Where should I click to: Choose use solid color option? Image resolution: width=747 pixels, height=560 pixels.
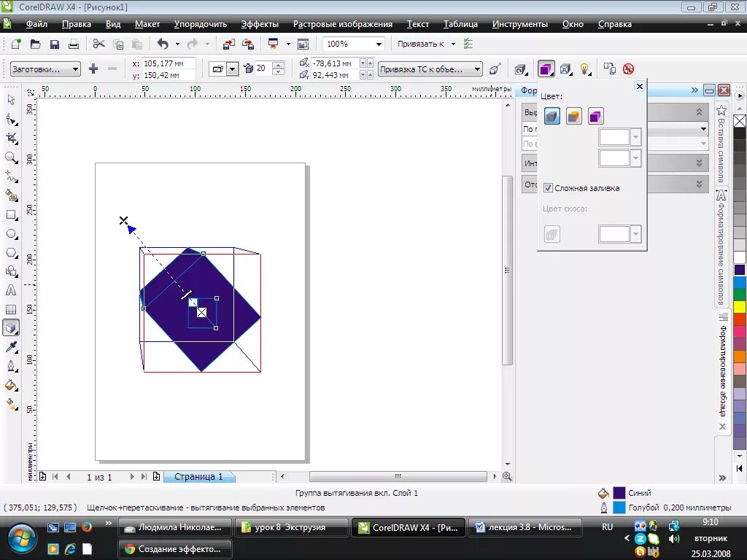click(x=573, y=116)
